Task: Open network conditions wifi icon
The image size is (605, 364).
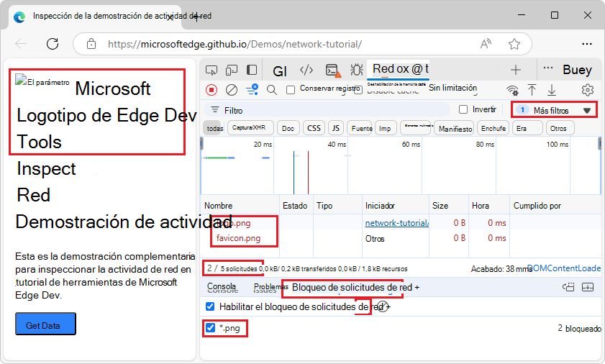Action: click(x=513, y=90)
